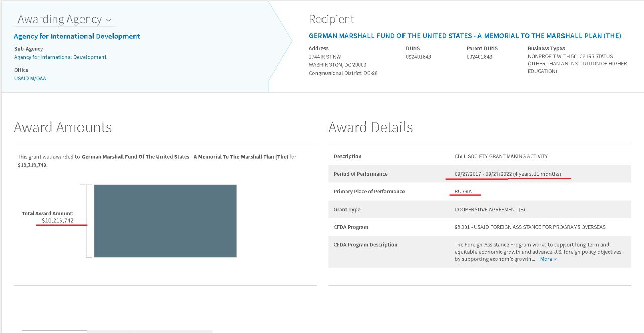Click the CFDA Program Description label
This screenshot has width=644, height=333.
pyautogui.click(x=366, y=245)
